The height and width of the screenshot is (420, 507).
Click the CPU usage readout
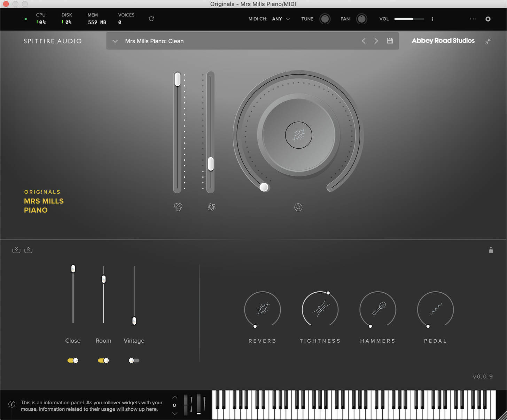[x=41, y=22]
